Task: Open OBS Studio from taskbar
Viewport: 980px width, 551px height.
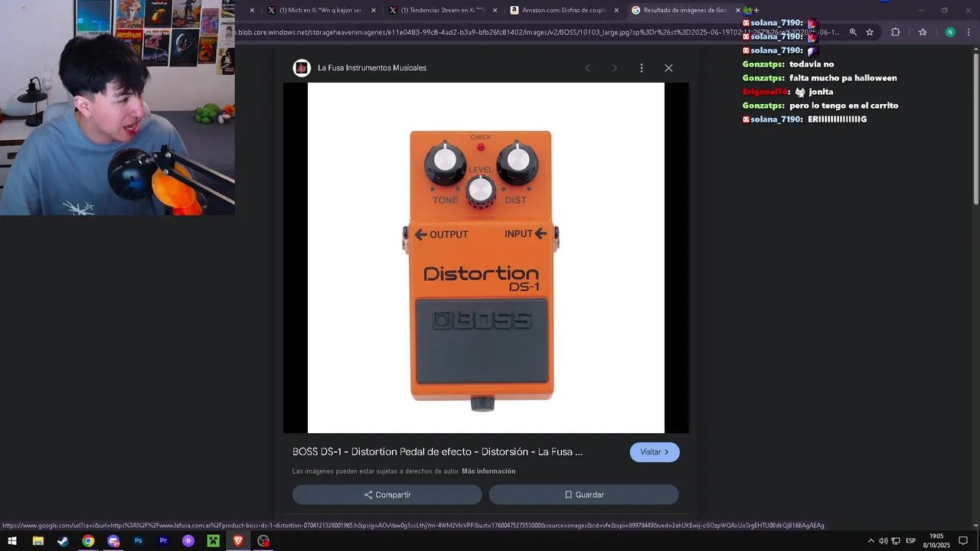Action: pyautogui.click(x=263, y=541)
